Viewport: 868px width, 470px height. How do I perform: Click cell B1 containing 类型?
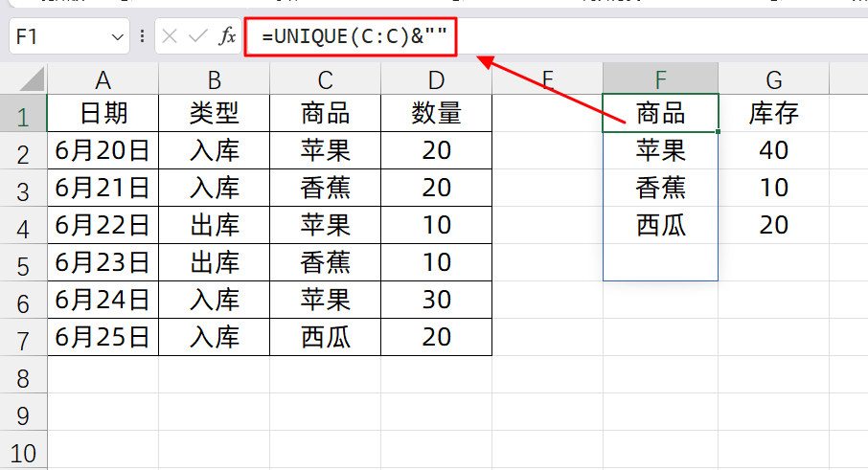[x=215, y=113]
